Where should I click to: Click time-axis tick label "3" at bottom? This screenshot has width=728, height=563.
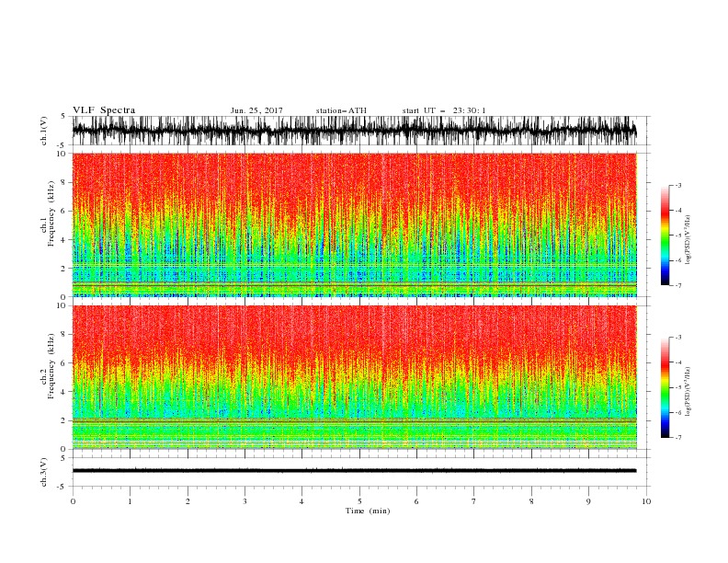[x=245, y=501]
